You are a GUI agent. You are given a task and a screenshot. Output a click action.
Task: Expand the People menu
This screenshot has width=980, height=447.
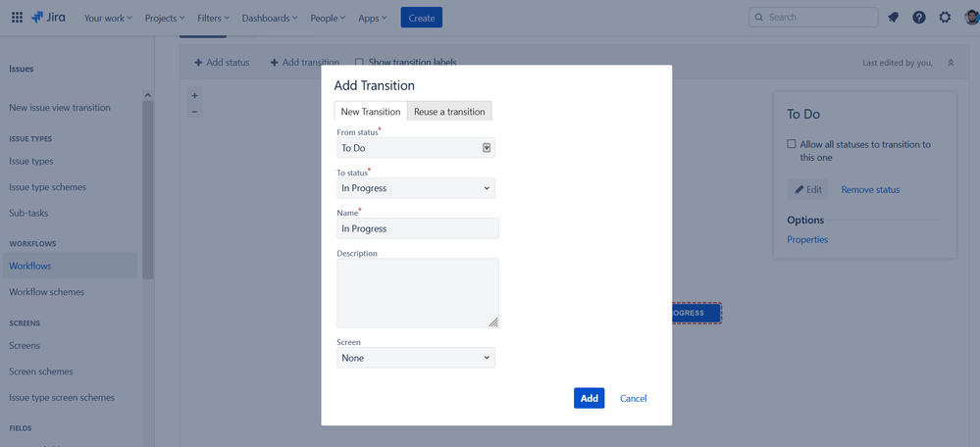coord(328,18)
